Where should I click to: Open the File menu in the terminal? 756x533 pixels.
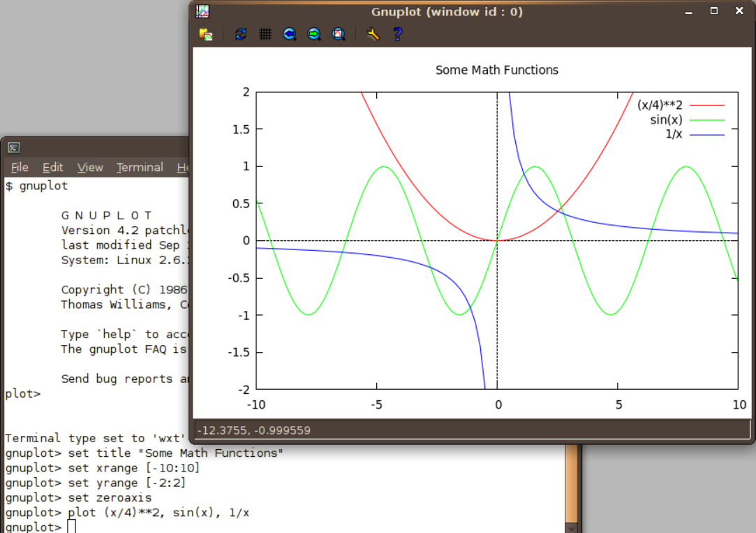click(20, 168)
